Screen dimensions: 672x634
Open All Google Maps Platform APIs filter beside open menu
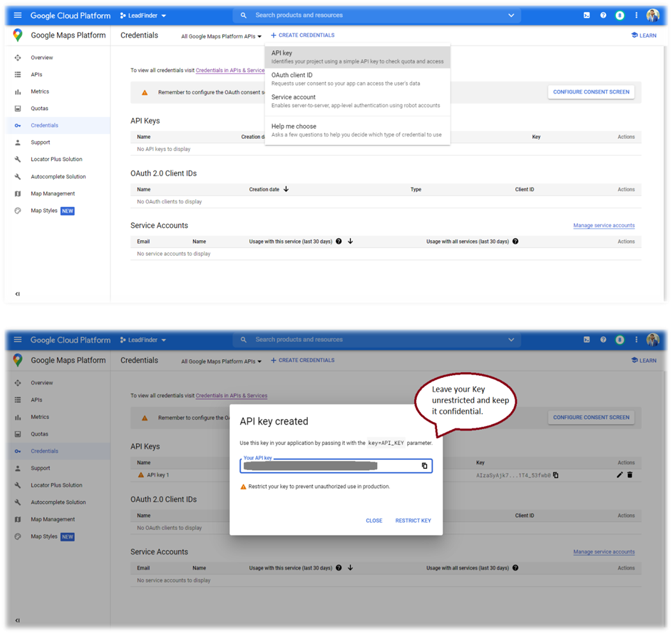click(221, 37)
